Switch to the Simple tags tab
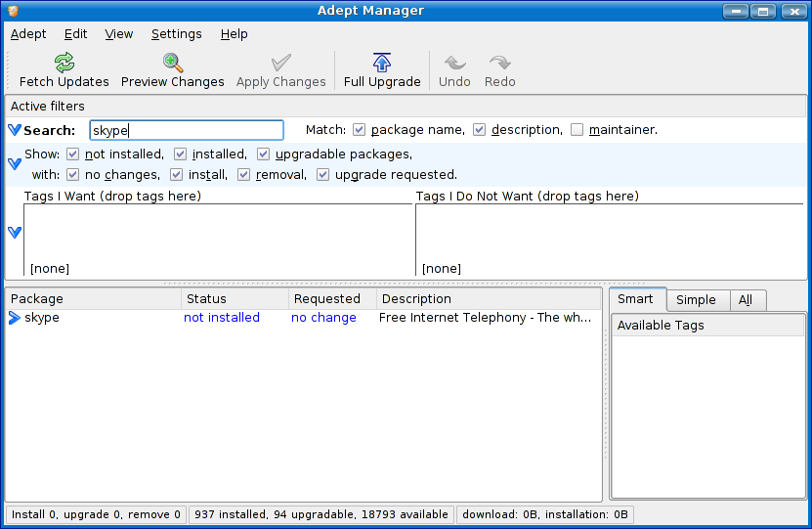The image size is (812, 529). click(x=696, y=300)
